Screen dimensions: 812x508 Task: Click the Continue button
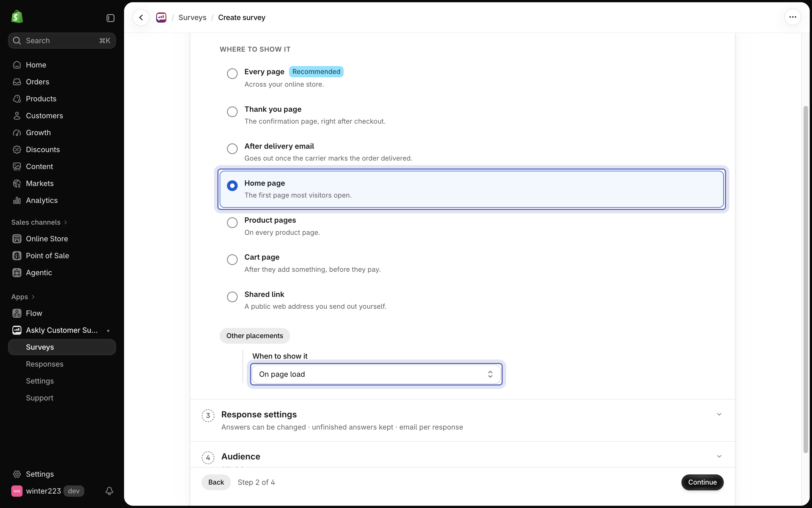click(x=702, y=482)
